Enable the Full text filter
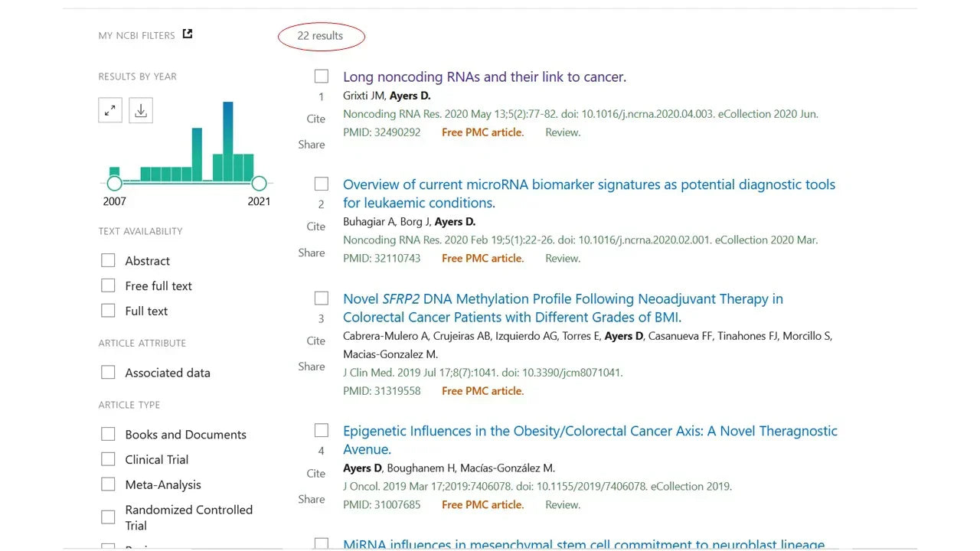This screenshot has height=551, width=980. coord(108,311)
